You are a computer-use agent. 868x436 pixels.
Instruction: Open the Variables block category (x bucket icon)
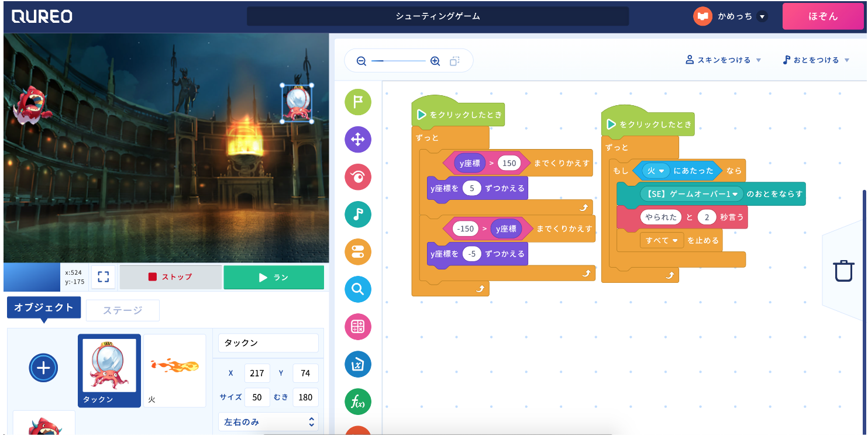(x=358, y=364)
